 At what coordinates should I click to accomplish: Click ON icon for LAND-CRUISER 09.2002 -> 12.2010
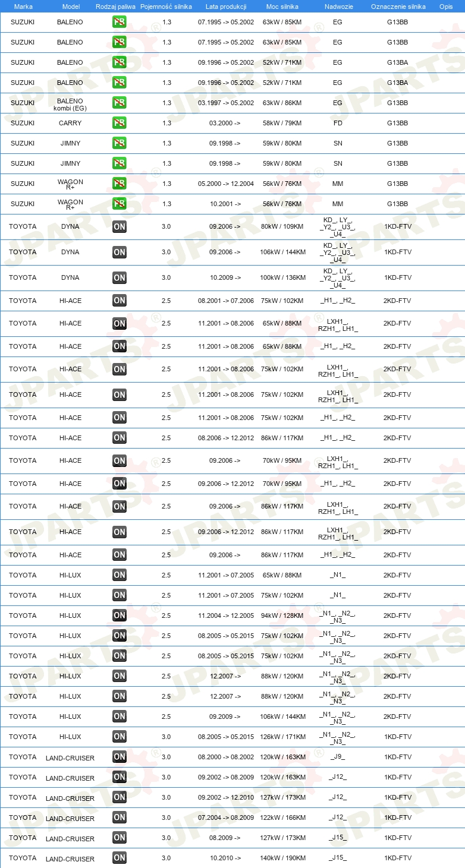click(x=120, y=797)
